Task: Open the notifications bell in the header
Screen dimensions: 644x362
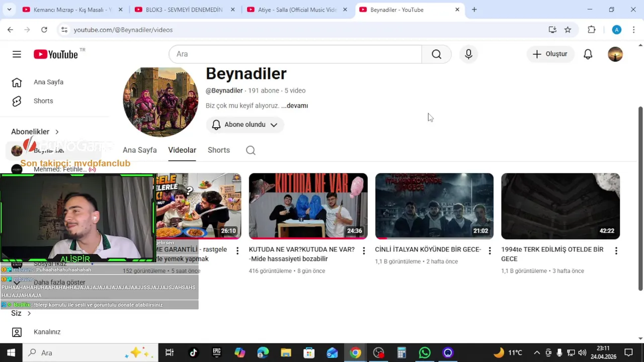Action: 588,54
